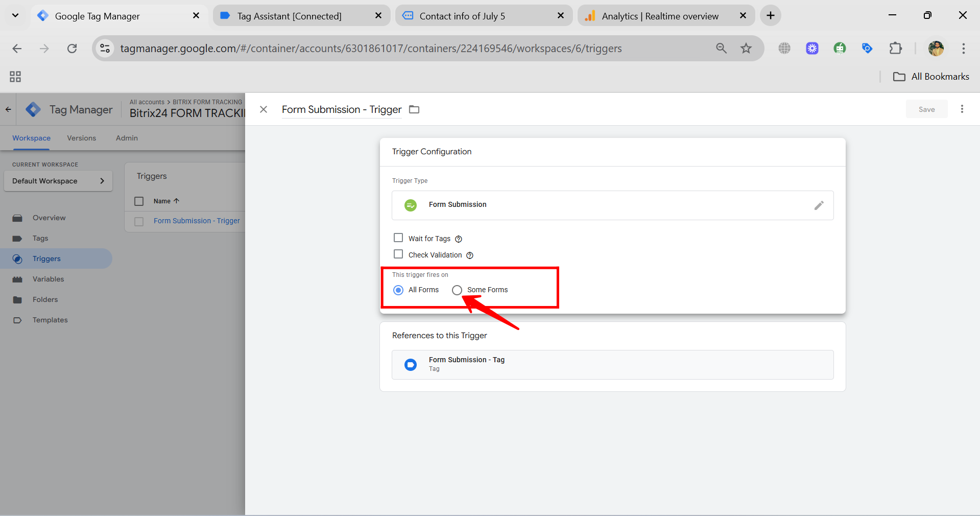
Task: Enable the Check Validation checkbox
Action: (x=398, y=254)
